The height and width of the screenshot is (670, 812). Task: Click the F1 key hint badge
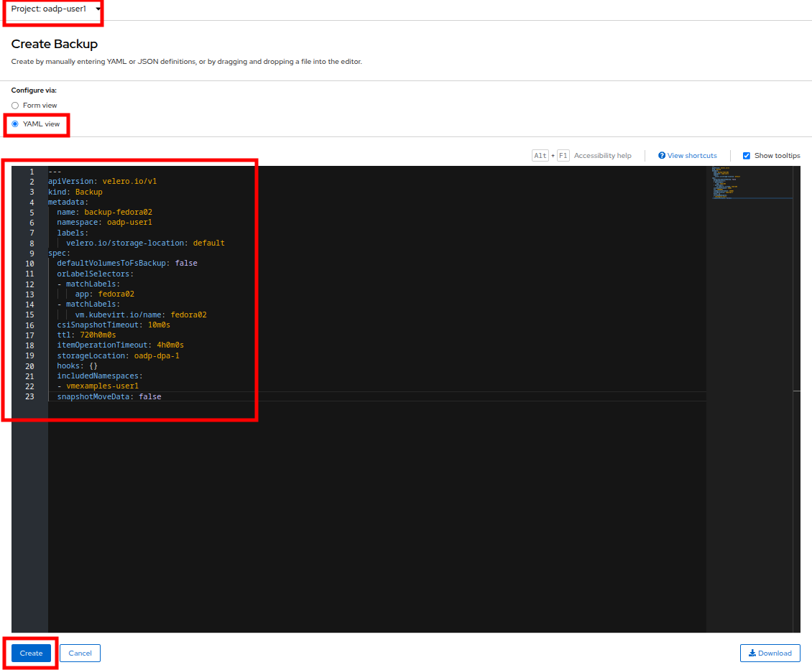(x=563, y=156)
